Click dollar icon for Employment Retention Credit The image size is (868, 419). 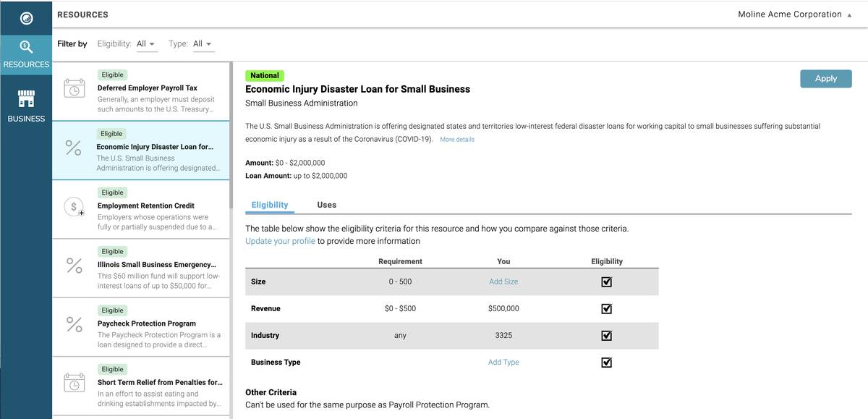74,207
